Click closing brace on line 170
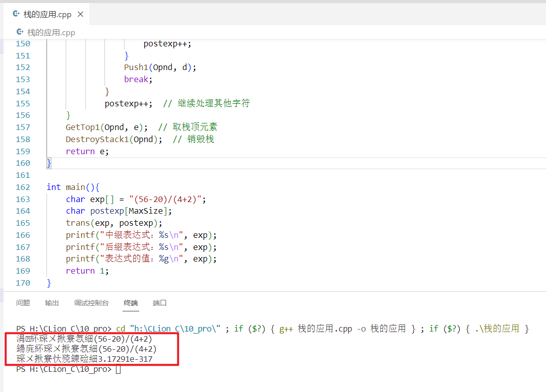 [x=49, y=283]
